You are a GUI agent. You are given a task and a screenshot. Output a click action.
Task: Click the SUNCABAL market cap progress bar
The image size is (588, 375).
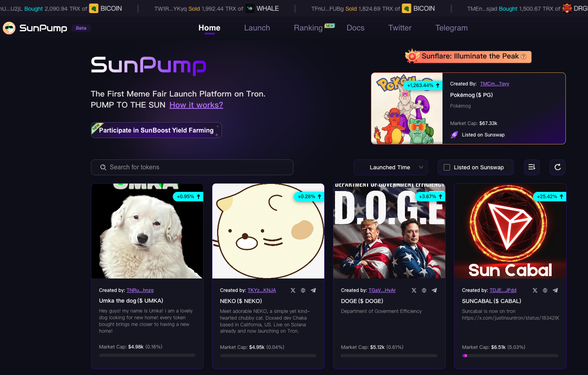pos(510,356)
